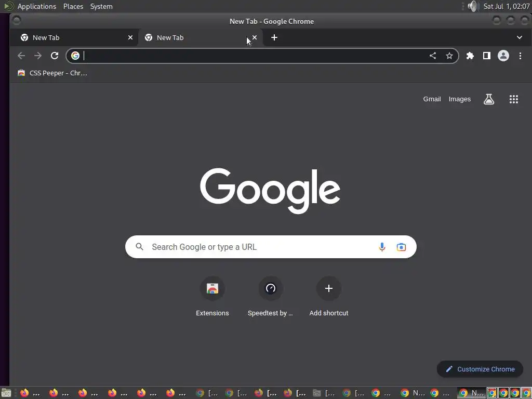The width and height of the screenshot is (532, 399).
Task: Toggle the Chrome side panel
Action: [x=486, y=56]
